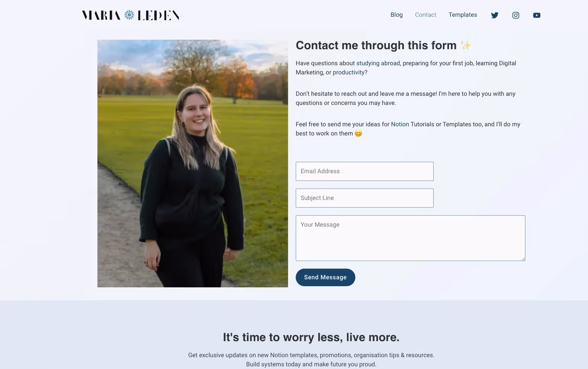The image size is (588, 369).
Task: Open the YouTube channel icon
Action: click(537, 15)
